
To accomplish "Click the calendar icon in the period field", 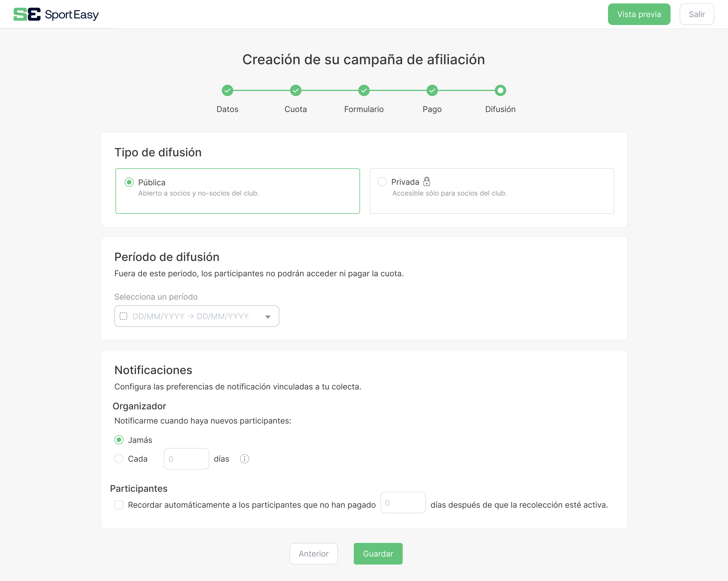I will (x=124, y=316).
